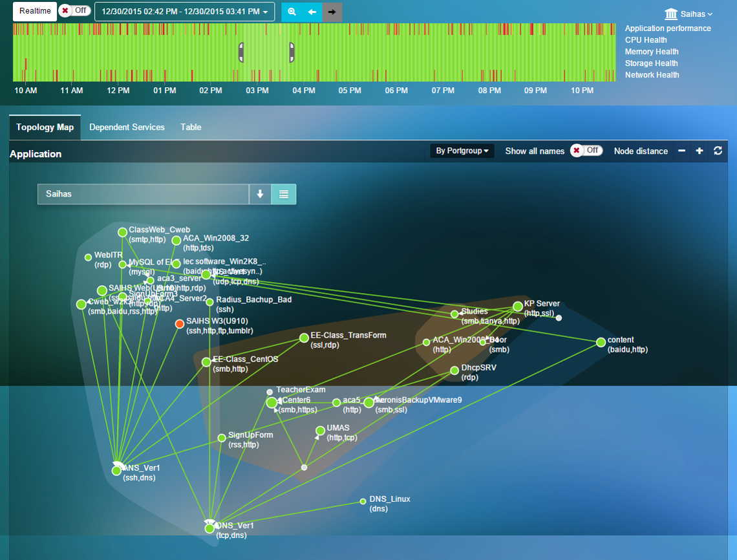
Task: Click the red SAIHS W3(U910) node
Action: [180, 323]
